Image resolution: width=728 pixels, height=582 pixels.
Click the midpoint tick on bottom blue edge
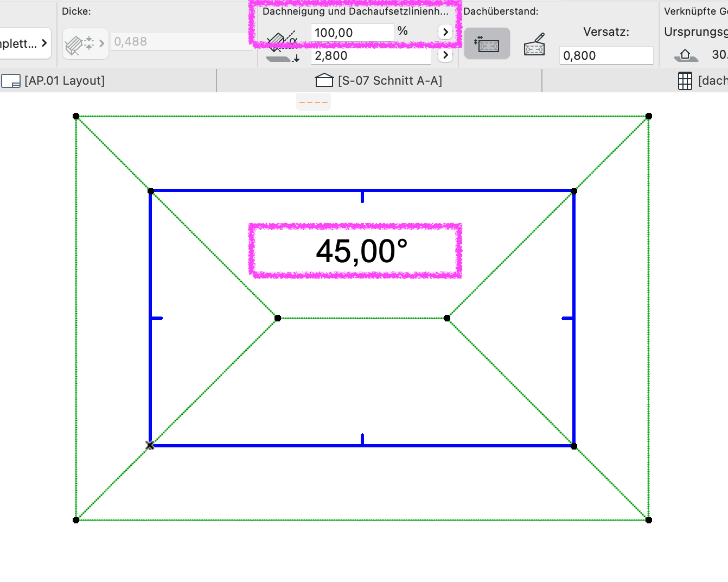[362, 439]
